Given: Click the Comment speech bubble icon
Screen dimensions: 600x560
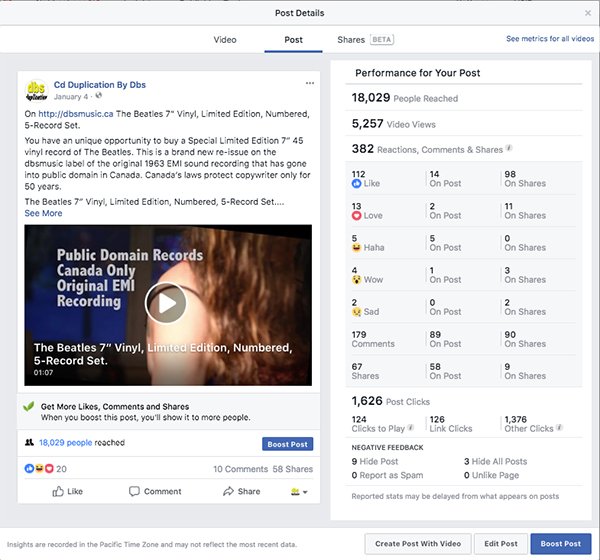Looking at the screenshot, I should click(x=134, y=491).
